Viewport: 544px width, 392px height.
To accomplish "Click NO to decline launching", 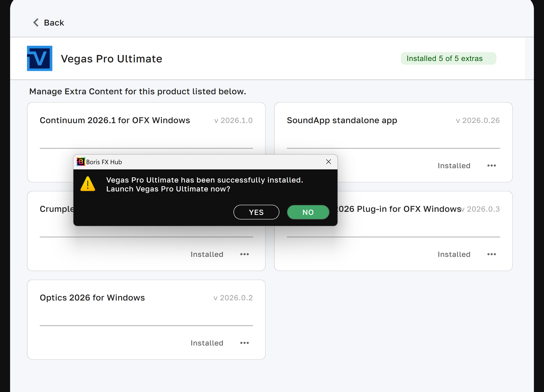I will (308, 212).
